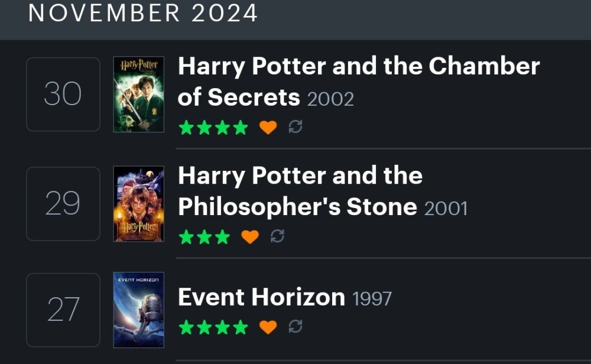Viewport: 591px width, 364px height.
Task: Click the rewatch icon on Chamber of Secrets
Action: click(296, 126)
